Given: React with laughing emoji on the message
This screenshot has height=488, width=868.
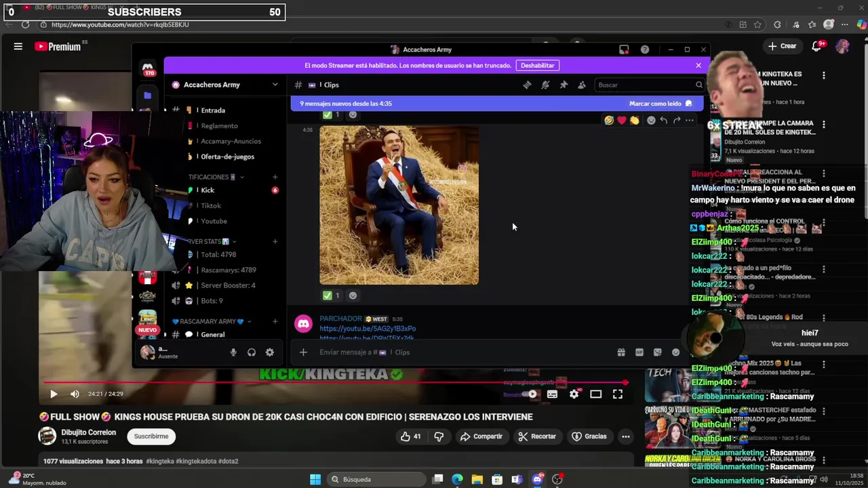Looking at the screenshot, I should pyautogui.click(x=609, y=120).
